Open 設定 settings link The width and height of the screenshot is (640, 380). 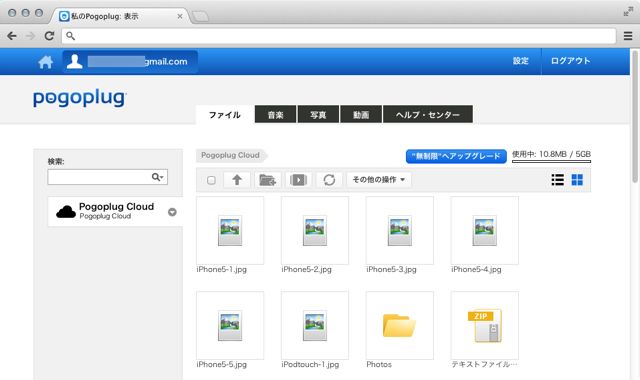[520, 61]
